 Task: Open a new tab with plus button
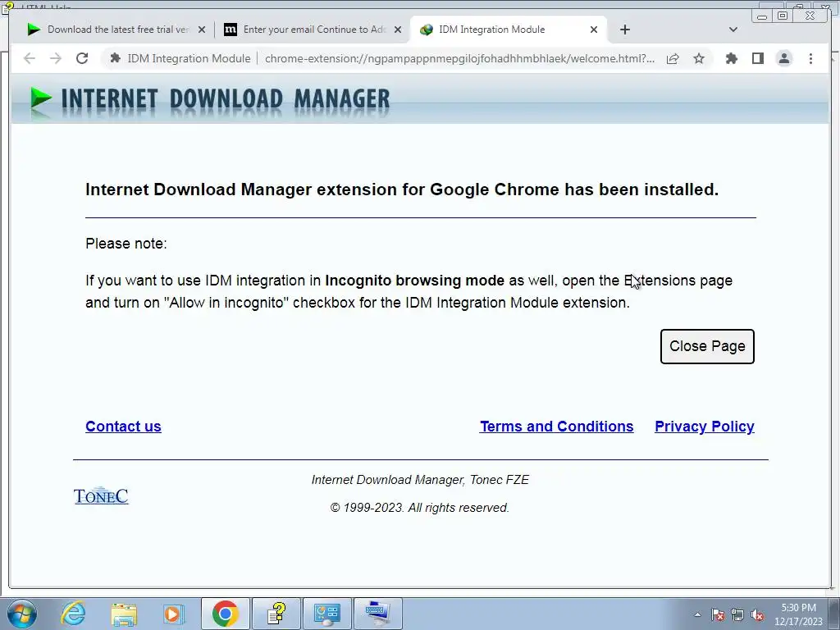(x=624, y=30)
